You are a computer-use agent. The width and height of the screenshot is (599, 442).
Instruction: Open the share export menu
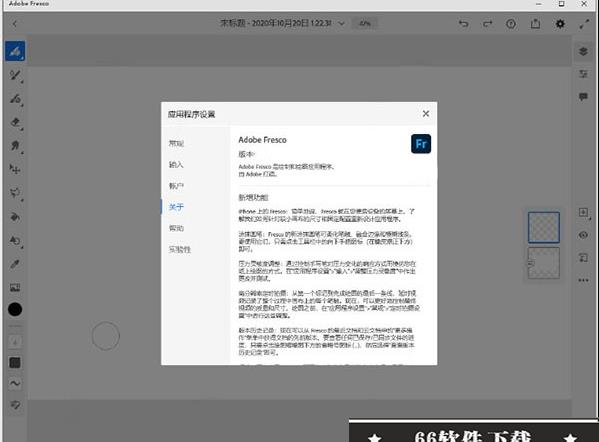point(535,24)
